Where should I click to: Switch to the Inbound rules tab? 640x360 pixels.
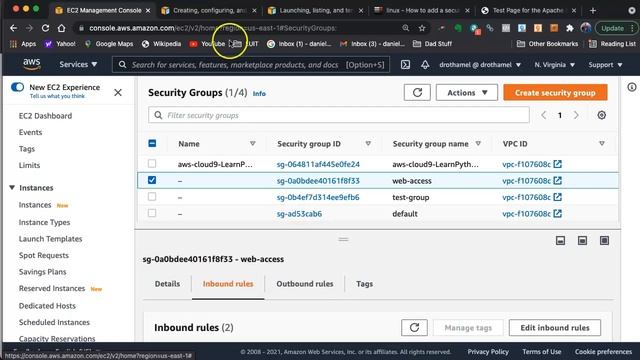[x=228, y=284]
